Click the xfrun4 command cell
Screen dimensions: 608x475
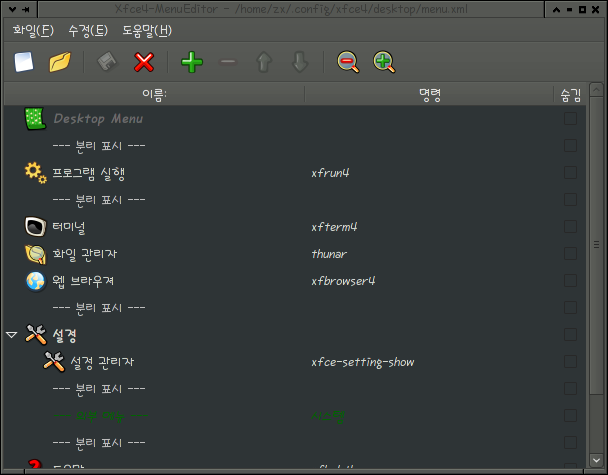(330, 173)
